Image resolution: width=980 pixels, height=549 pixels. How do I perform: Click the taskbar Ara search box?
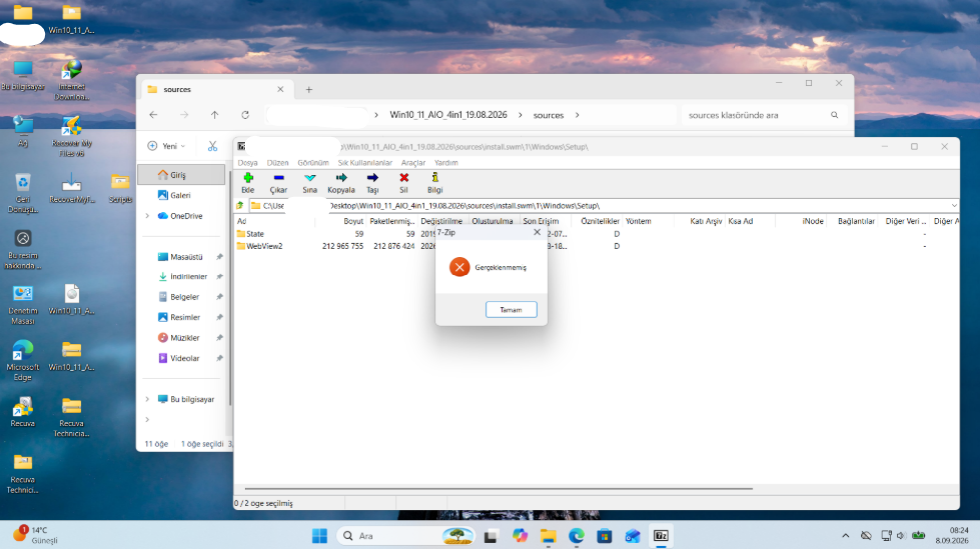coord(406,536)
